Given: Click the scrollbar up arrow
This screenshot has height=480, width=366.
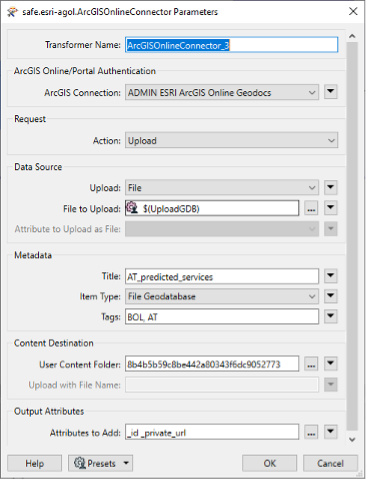Looking at the screenshot, I should coord(352,36).
